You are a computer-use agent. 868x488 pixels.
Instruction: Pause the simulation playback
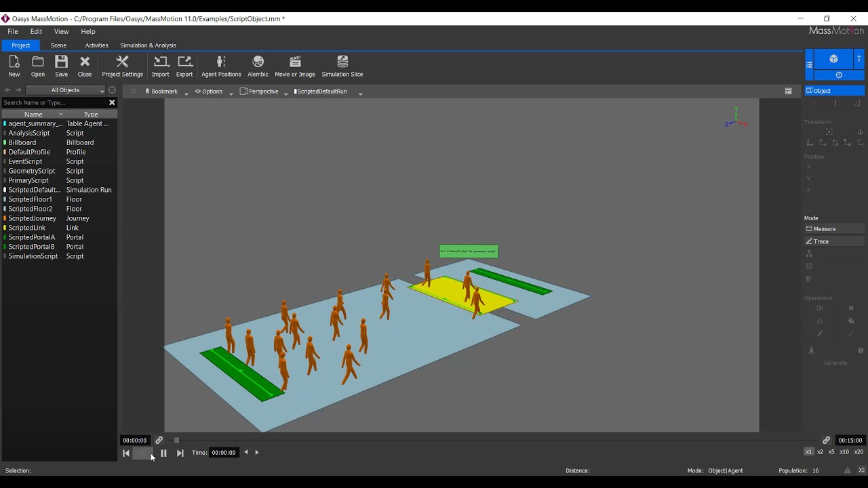coord(163,453)
